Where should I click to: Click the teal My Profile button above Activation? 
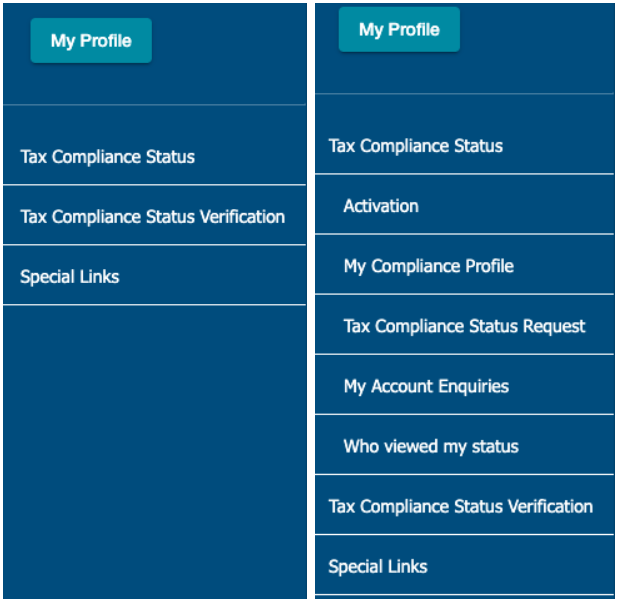pyautogui.click(x=399, y=30)
